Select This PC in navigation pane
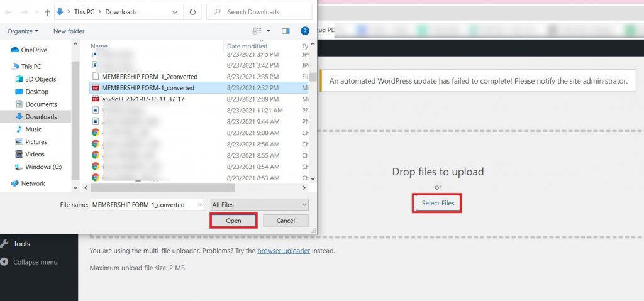Screen dimensions: 644x301 [x=31, y=67]
